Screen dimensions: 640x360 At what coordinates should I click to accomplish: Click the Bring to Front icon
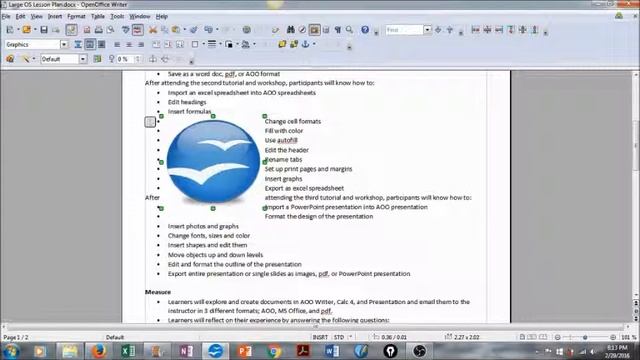click(x=282, y=44)
